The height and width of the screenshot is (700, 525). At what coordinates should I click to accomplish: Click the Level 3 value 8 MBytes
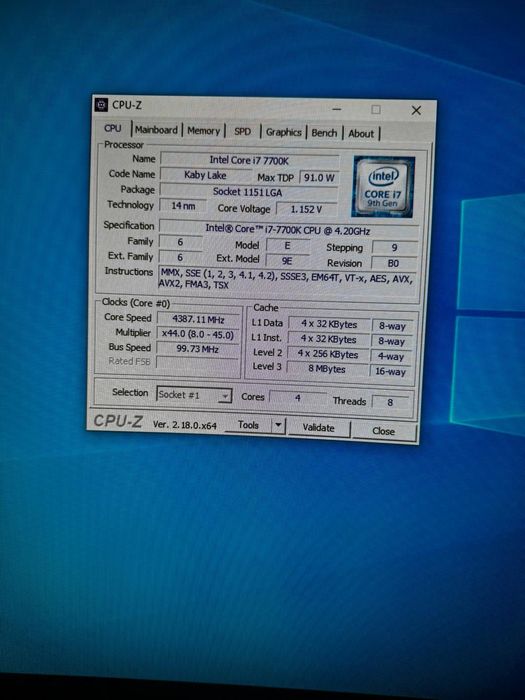(x=327, y=369)
